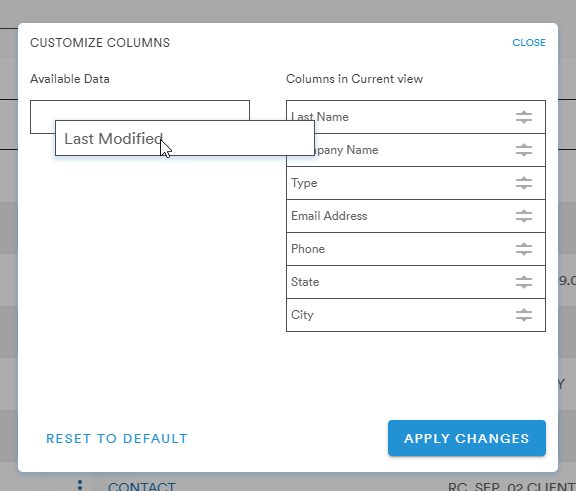Click the drag handle on the Email Address row

(x=523, y=216)
